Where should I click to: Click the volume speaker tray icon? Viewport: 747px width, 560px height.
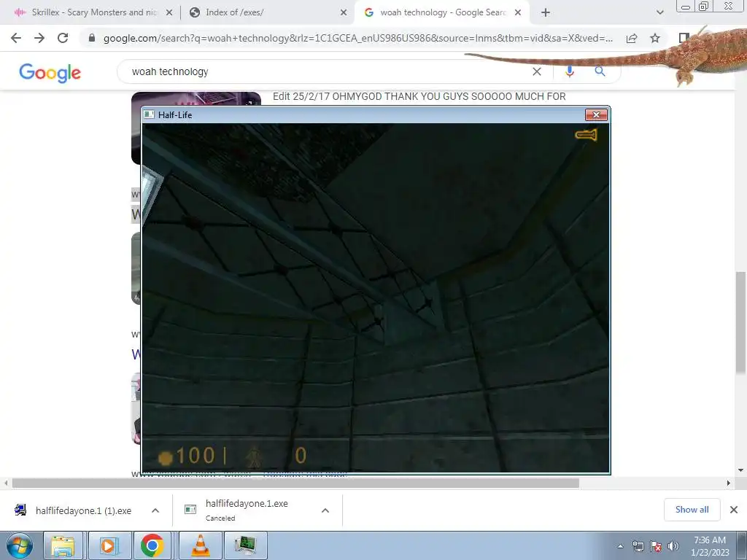pyautogui.click(x=673, y=546)
